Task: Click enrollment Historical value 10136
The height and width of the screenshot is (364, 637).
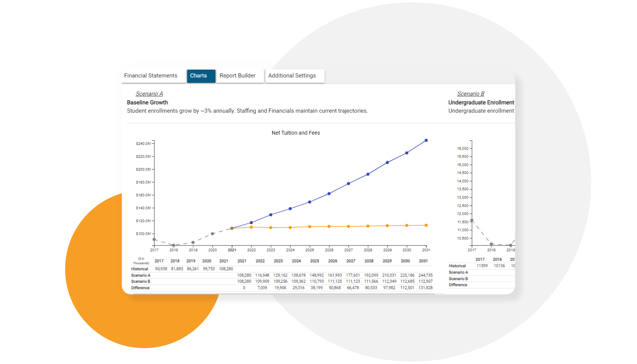Action: (x=499, y=266)
